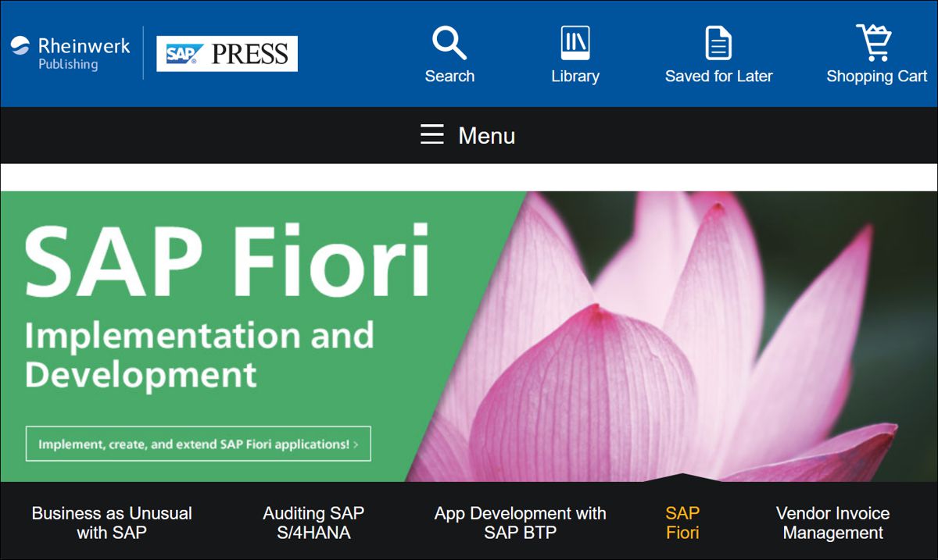Click the Saved for Later text label

(x=718, y=77)
